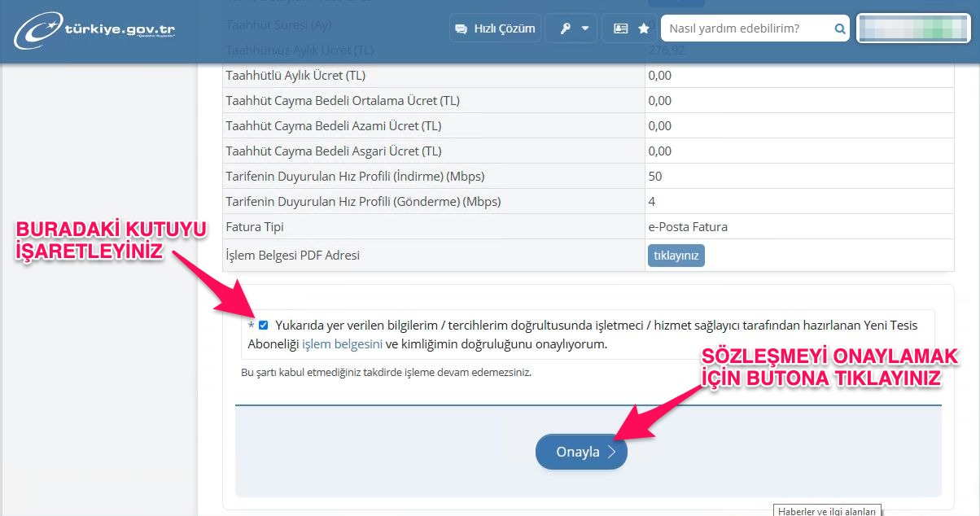Click the 'tıklayınız' PDF button
Viewport: 980px width, 516px height.
coord(676,256)
